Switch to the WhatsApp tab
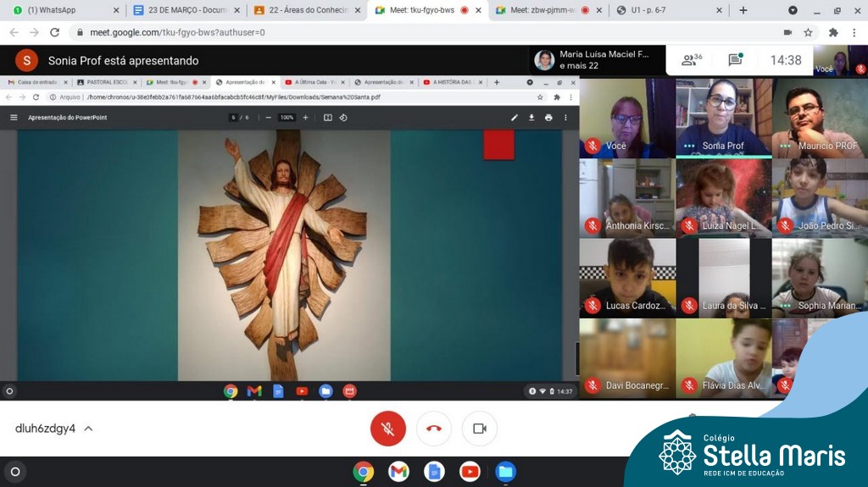The width and height of the screenshot is (868, 487). coord(59,10)
